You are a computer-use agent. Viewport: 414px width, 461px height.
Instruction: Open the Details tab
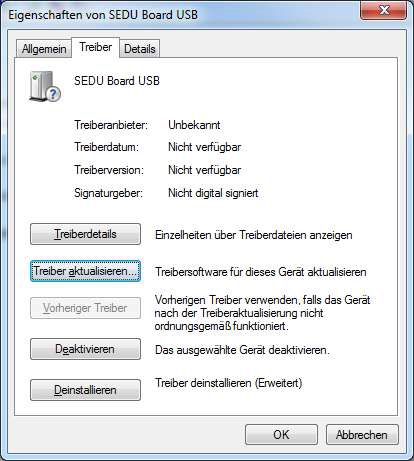click(x=140, y=49)
